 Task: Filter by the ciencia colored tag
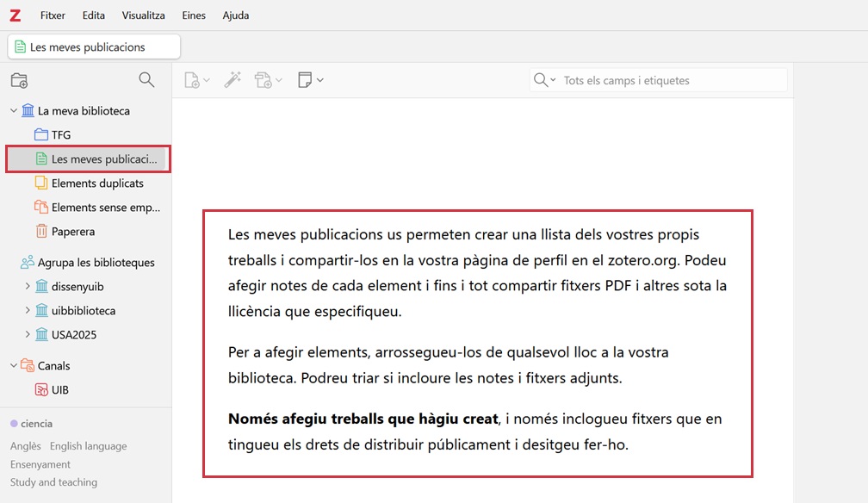pos(32,424)
